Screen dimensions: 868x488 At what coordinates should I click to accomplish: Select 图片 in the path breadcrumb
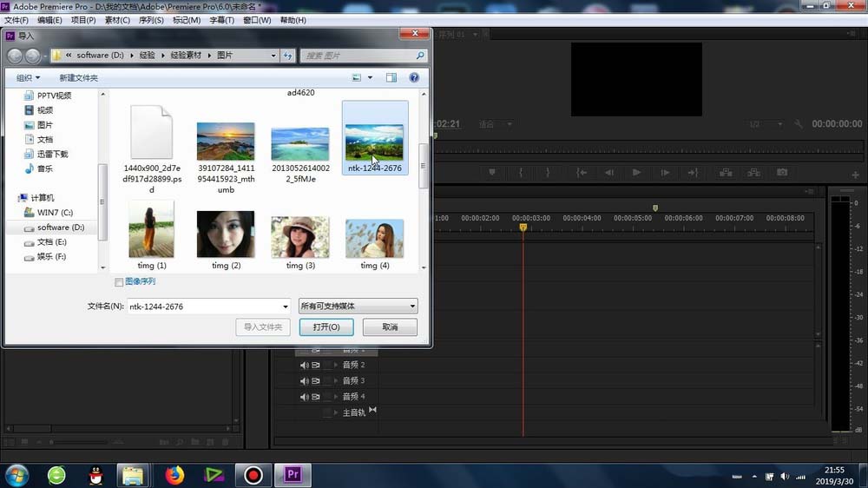(225, 56)
